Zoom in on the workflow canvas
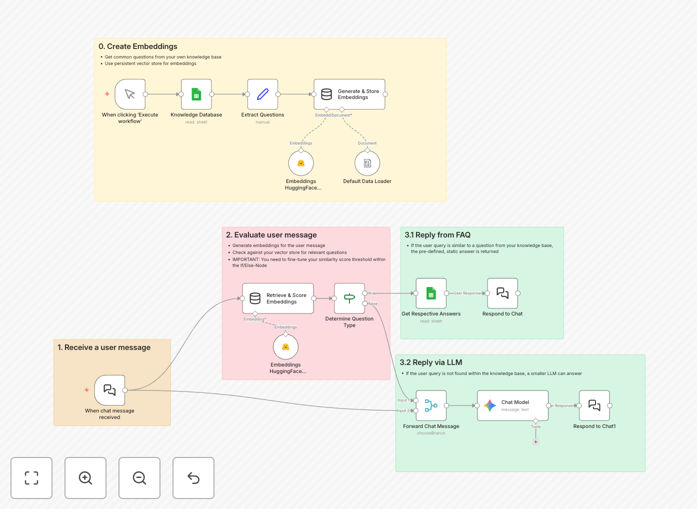This screenshot has width=697, height=509. 85,478
